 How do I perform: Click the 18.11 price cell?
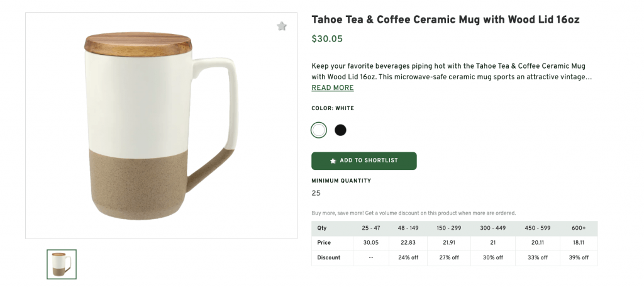point(579,243)
